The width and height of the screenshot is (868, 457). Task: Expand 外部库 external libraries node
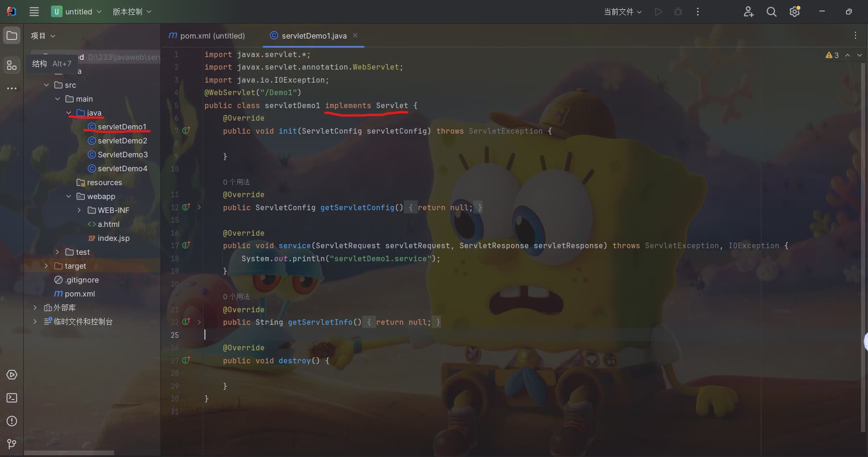point(35,308)
